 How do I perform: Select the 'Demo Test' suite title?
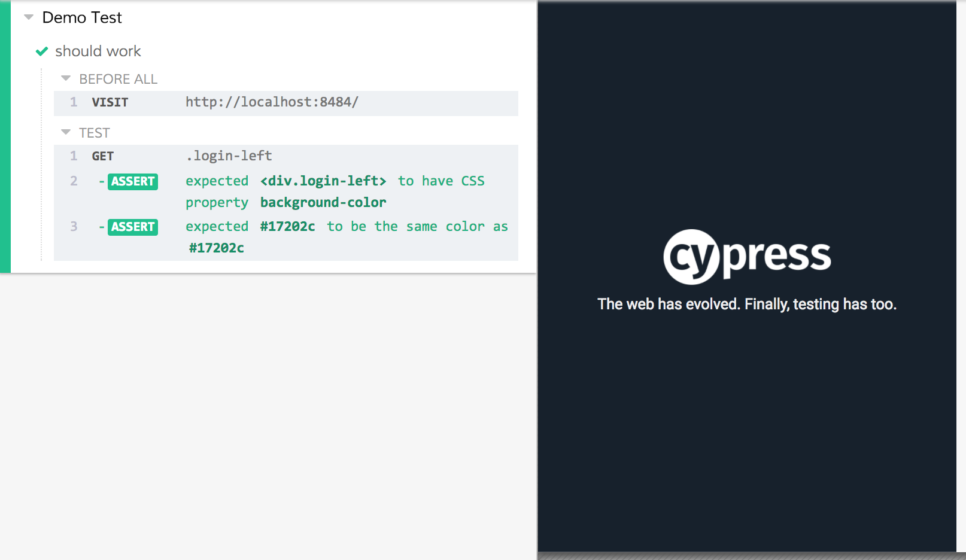[x=81, y=17]
